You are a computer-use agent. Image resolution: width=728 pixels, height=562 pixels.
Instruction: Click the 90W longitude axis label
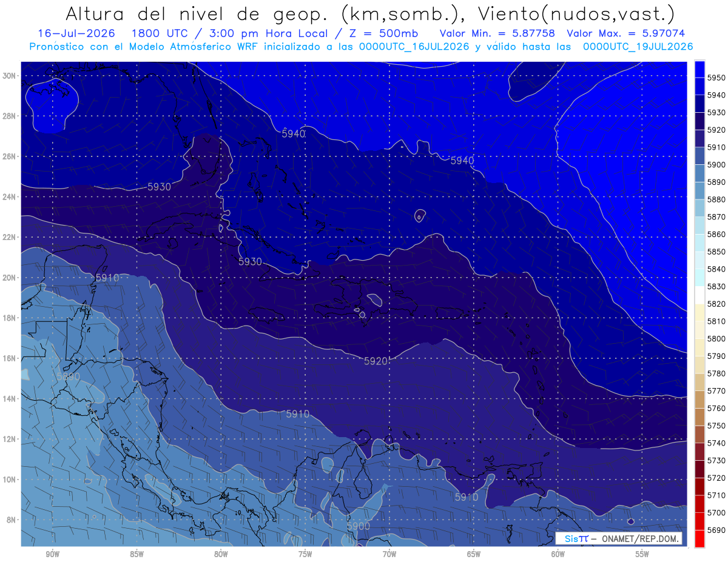52,554
